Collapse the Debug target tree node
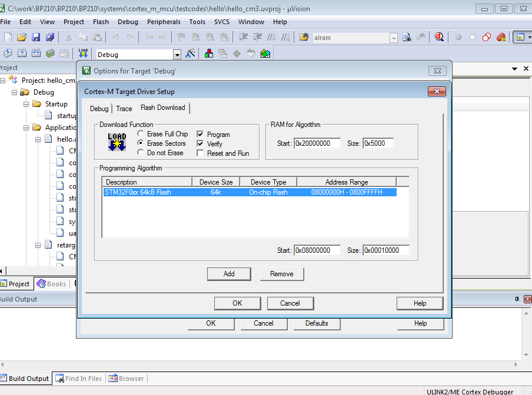This screenshot has width=532, height=395. pyautogui.click(x=14, y=92)
